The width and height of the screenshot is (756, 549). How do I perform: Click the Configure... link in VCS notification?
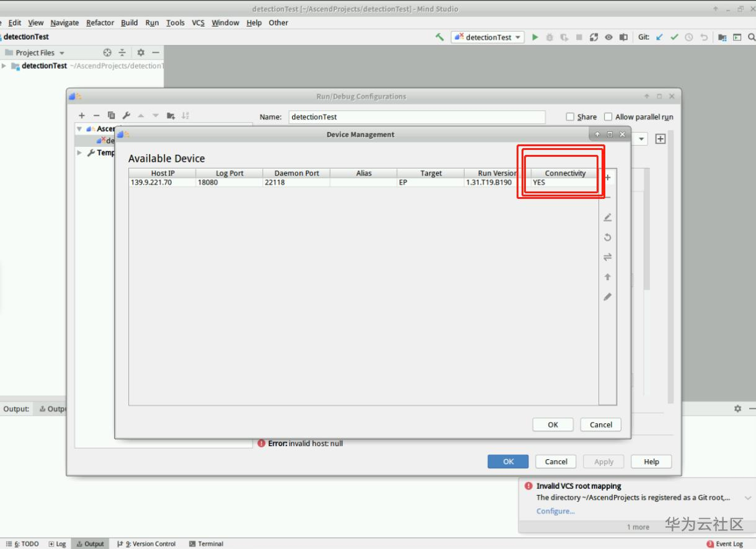(x=556, y=511)
